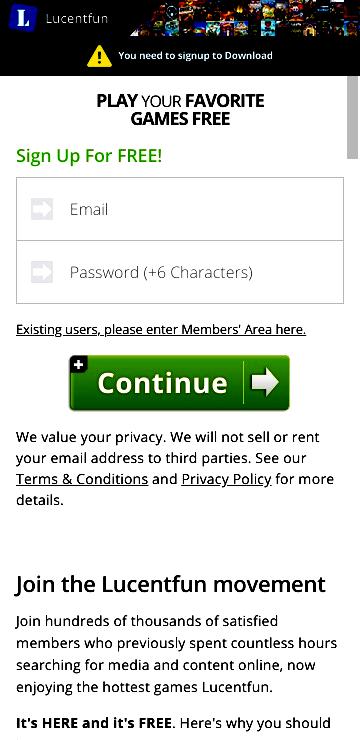Click the white arrow on the Continue button
360x740 pixels.
(265, 382)
